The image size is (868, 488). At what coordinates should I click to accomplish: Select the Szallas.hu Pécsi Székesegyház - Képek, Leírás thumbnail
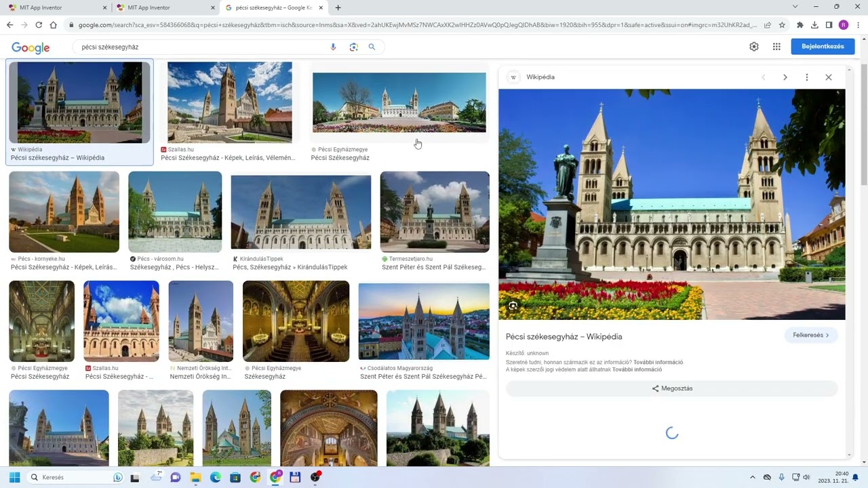[229, 102]
